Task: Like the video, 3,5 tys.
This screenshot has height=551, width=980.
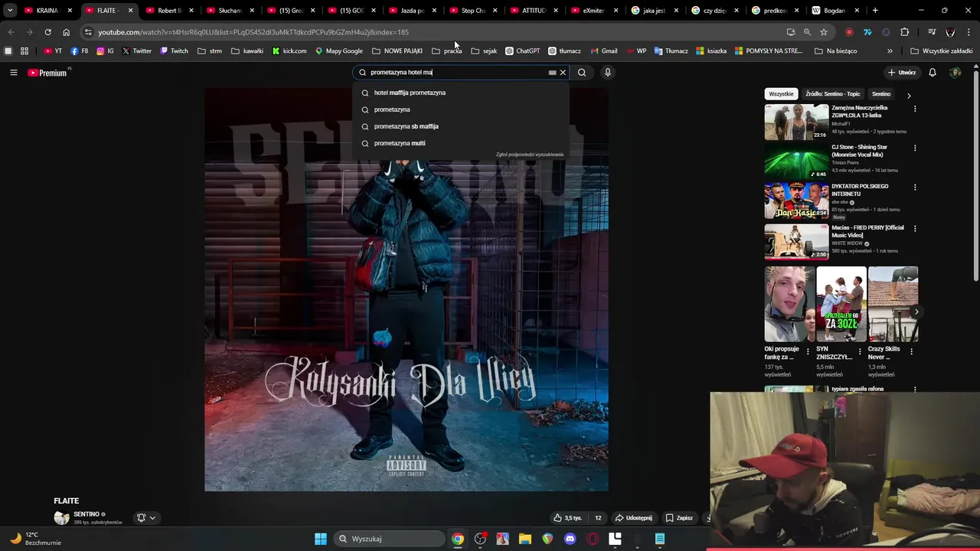Action: coord(568,518)
